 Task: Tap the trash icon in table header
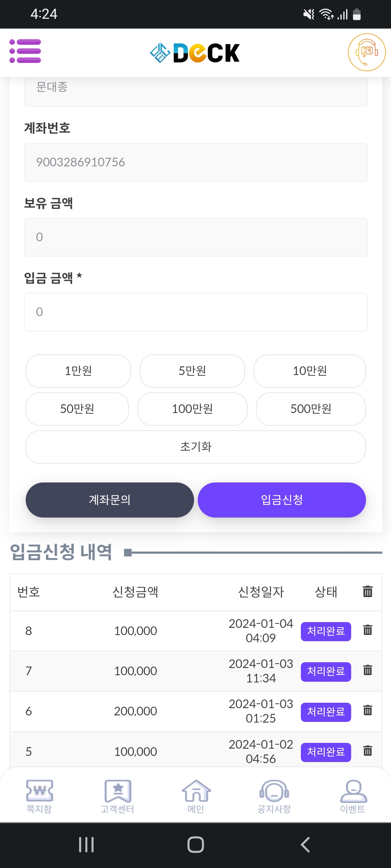[x=367, y=591]
